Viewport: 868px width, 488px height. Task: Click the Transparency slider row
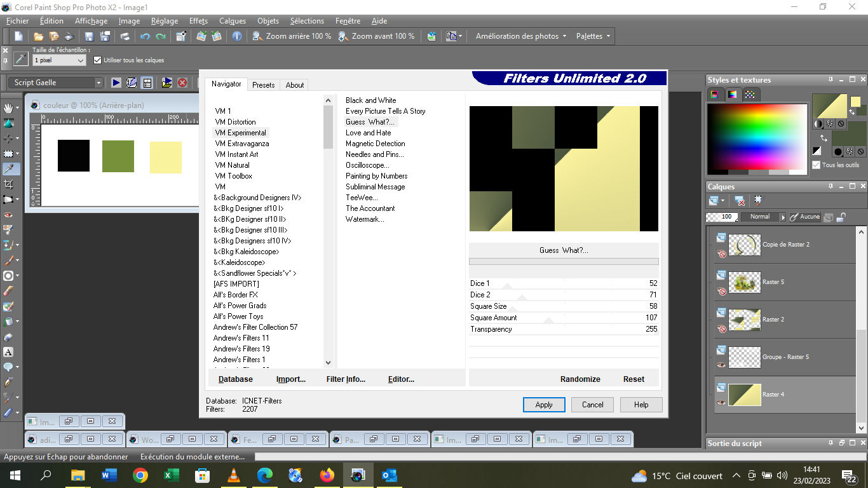[x=564, y=329]
